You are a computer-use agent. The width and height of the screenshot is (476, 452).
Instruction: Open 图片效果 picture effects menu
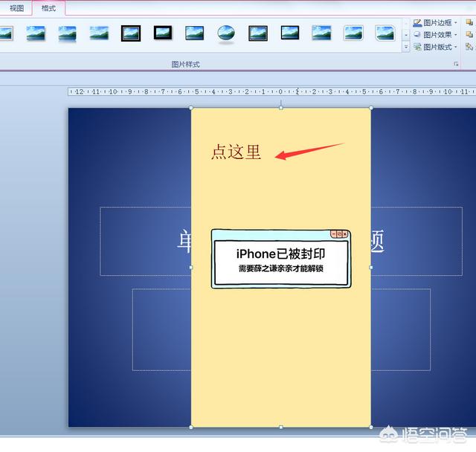coord(435,35)
